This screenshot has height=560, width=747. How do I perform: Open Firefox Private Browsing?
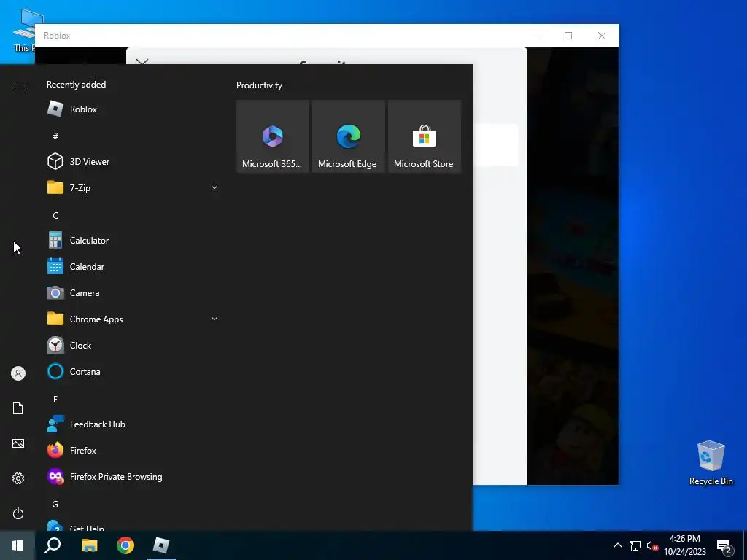coord(133,477)
